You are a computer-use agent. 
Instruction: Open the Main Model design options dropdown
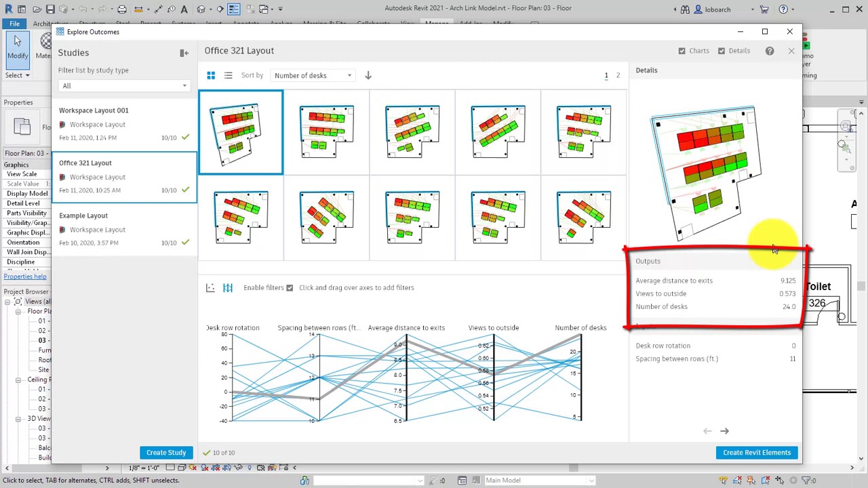(x=540, y=481)
